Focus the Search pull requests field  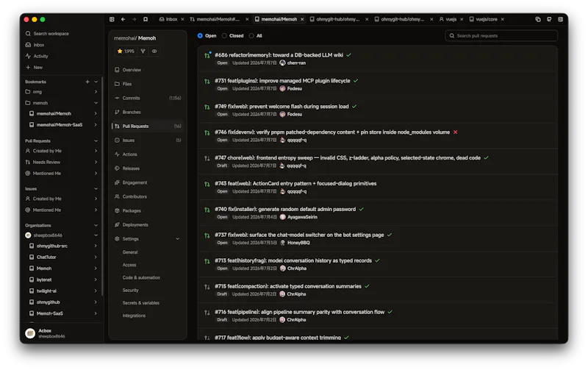[x=501, y=35]
